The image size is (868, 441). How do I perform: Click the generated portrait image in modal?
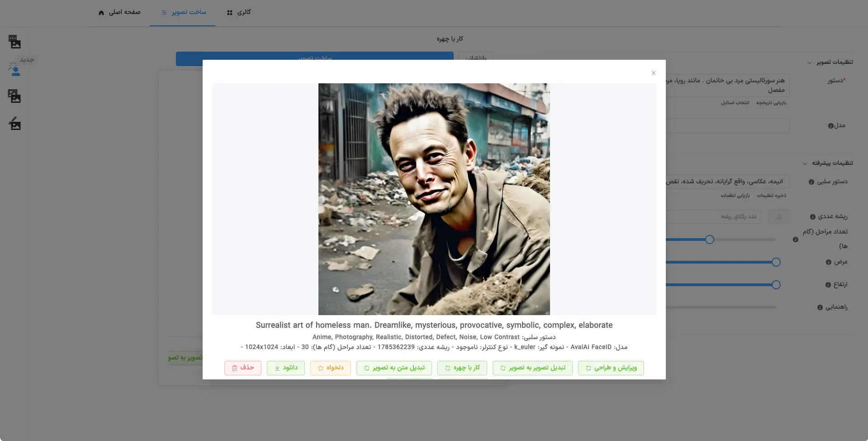point(434,199)
